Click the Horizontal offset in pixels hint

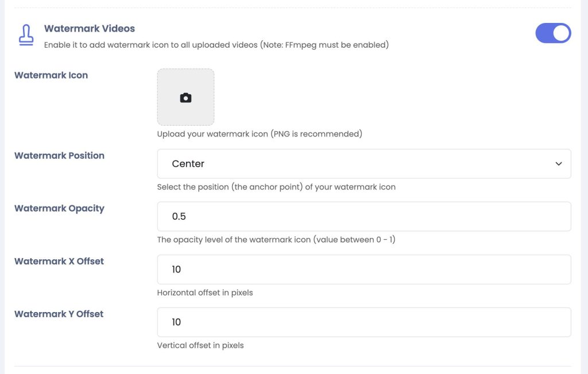tap(205, 293)
